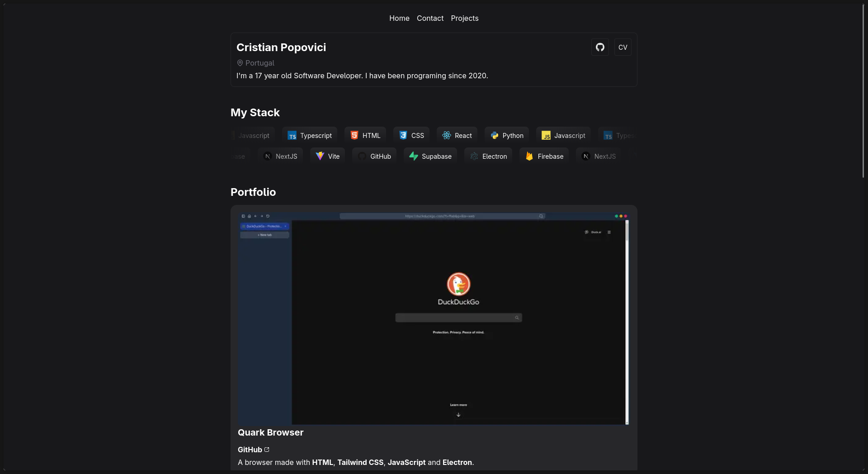Select the Typescript stack badge
Viewport: 868px width, 474px height.
point(310,135)
